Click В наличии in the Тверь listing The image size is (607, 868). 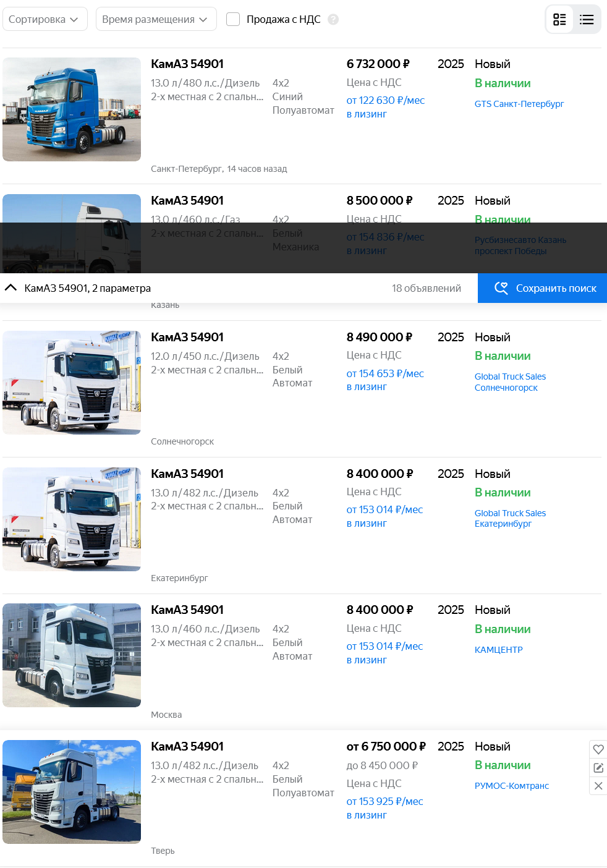503,765
